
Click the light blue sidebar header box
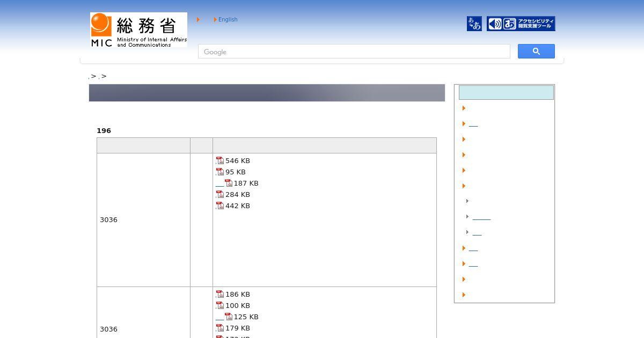point(506,92)
